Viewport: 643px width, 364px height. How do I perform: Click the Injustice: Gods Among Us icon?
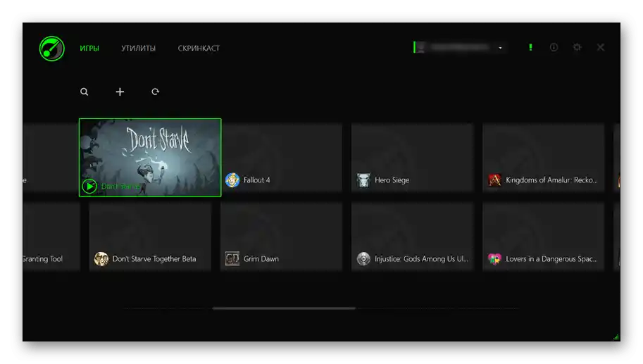[x=363, y=259]
